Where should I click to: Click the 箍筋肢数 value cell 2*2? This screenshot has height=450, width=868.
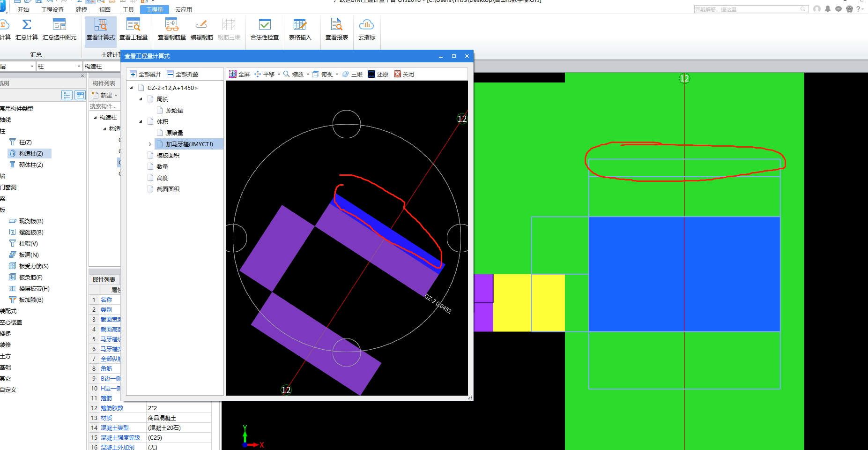179,408
